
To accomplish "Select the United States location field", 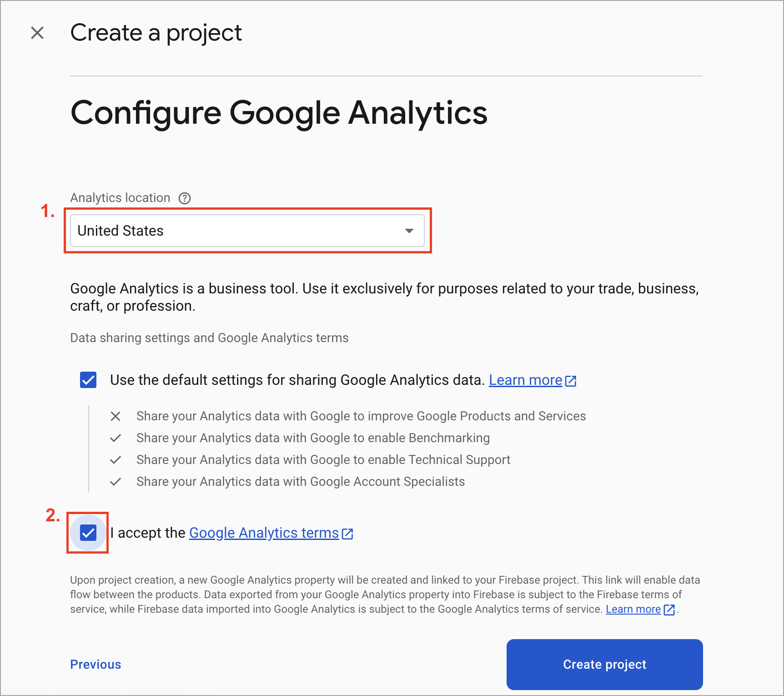I will click(247, 231).
